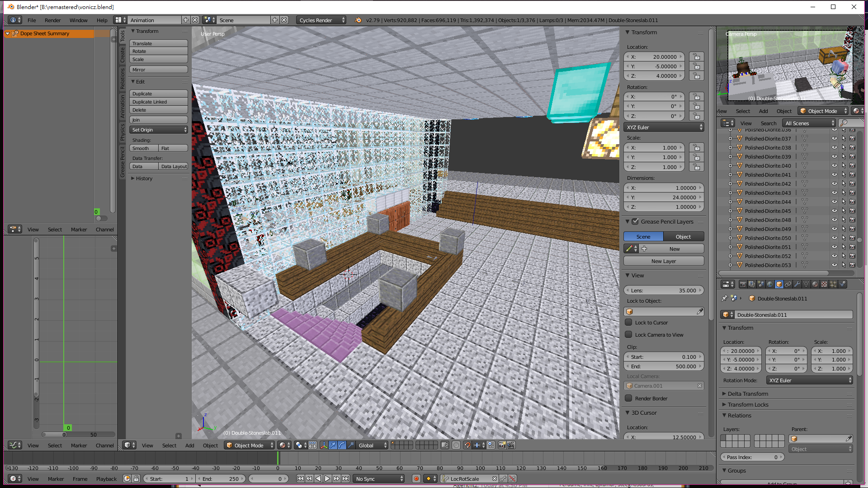Click the OpenGL render active viewport icon

point(502,445)
